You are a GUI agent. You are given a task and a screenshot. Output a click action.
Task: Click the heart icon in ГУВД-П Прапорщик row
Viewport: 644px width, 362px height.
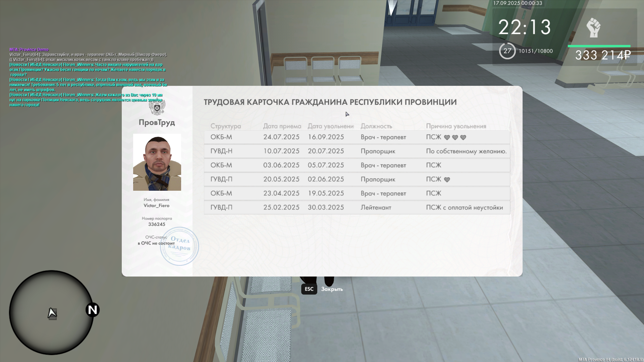click(x=447, y=180)
